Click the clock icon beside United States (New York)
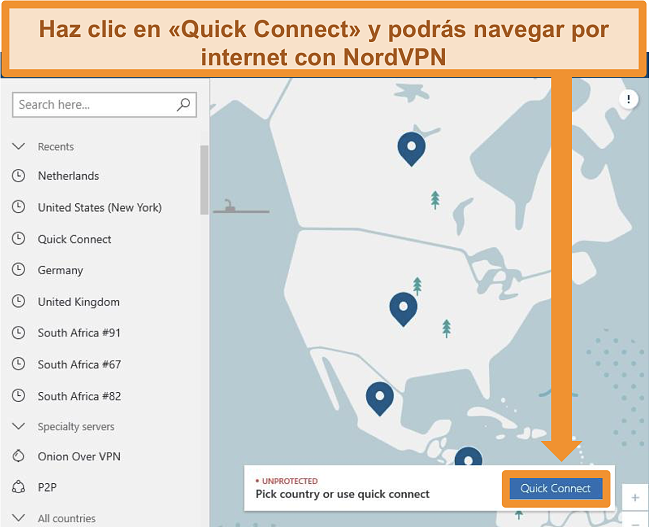The width and height of the screenshot is (650, 527). [x=18, y=207]
